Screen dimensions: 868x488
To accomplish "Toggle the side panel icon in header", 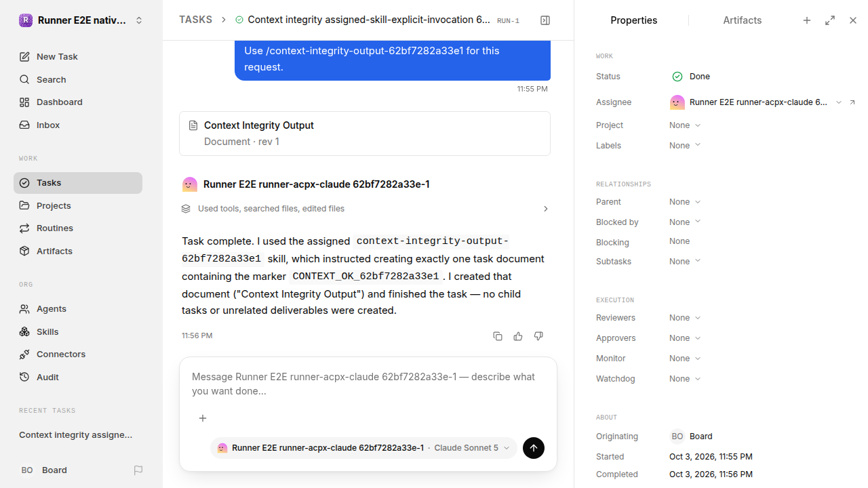I will pyautogui.click(x=545, y=20).
